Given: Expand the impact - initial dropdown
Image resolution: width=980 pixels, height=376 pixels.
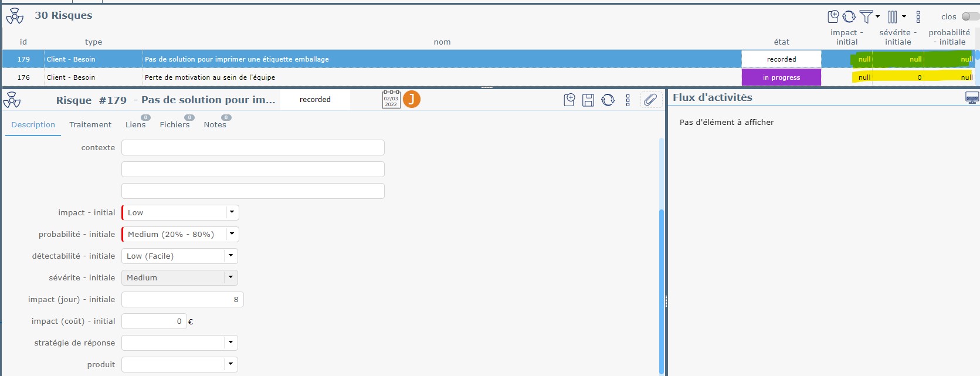Looking at the screenshot, I should (232, 213).
